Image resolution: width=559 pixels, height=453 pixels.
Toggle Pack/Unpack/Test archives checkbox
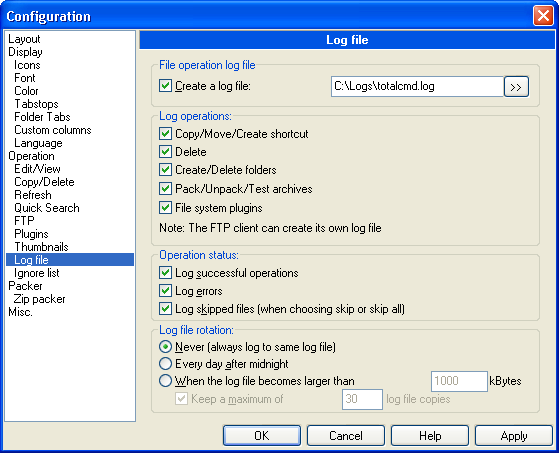[165, 189]
